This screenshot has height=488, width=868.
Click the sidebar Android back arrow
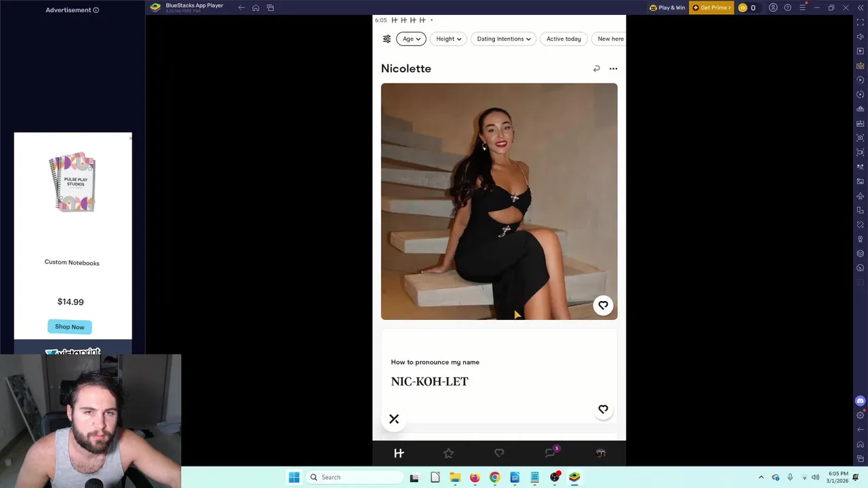[861, 430]
